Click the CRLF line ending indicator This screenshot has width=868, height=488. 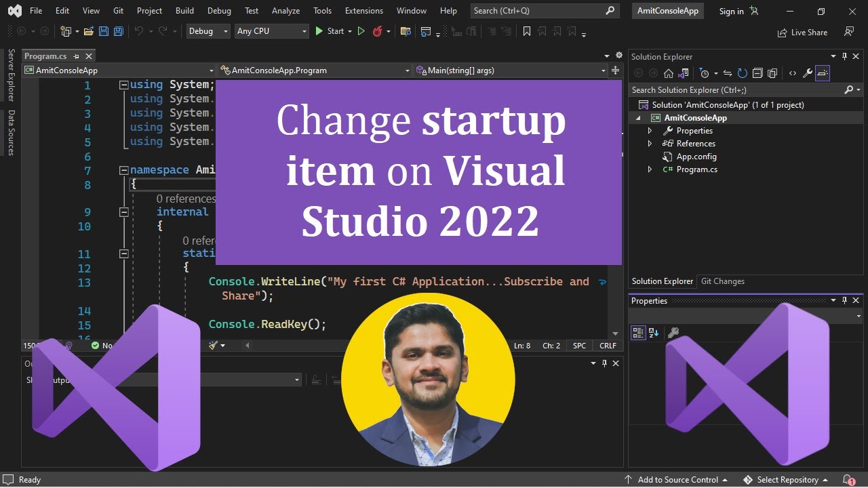tap(608, 346)
